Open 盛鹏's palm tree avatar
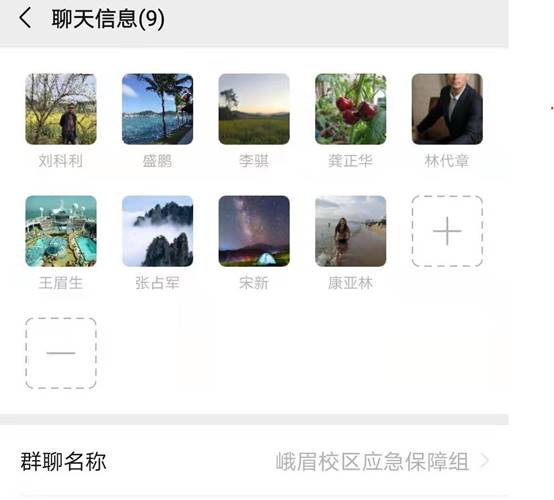 point(157,109)
